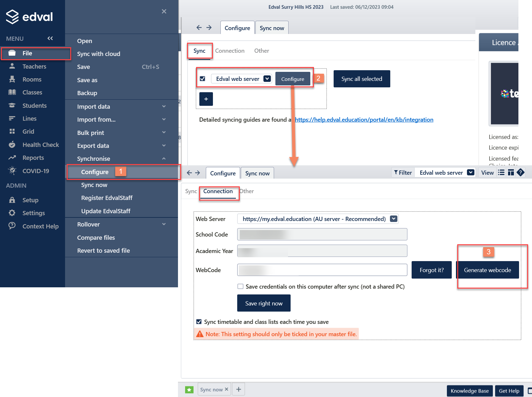Click the green star icon in bottom bar
This screenshot has width=532, height=397.
[x=189, y=390]
